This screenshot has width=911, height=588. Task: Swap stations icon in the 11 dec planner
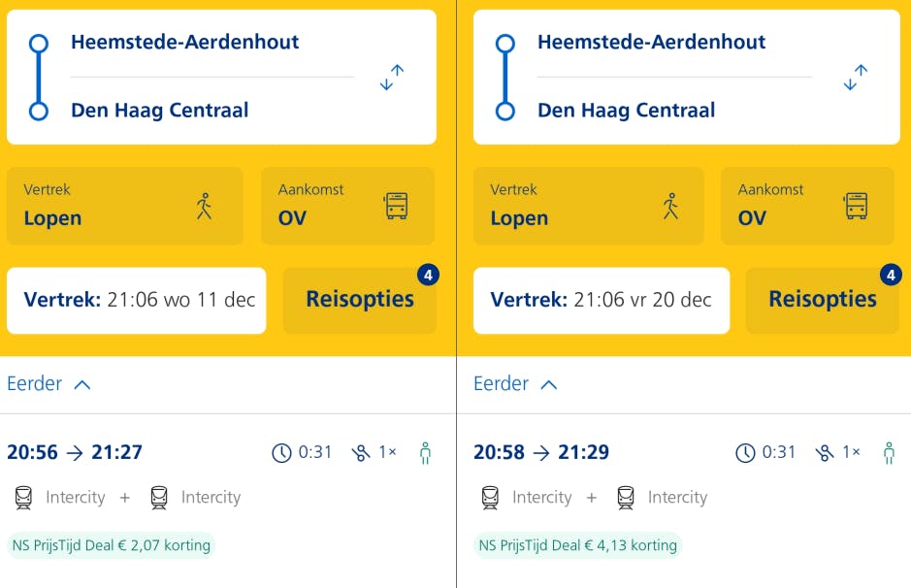392,78
